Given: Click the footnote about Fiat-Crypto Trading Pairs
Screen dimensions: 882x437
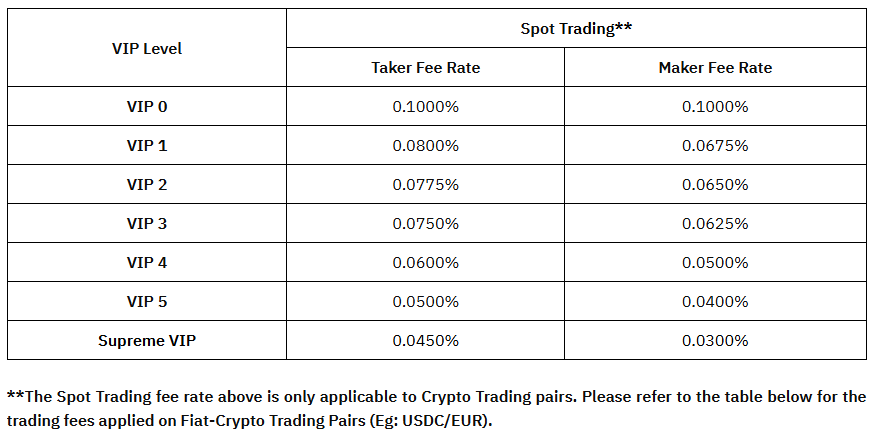Looking at the screenshot, I should [436, 408].
